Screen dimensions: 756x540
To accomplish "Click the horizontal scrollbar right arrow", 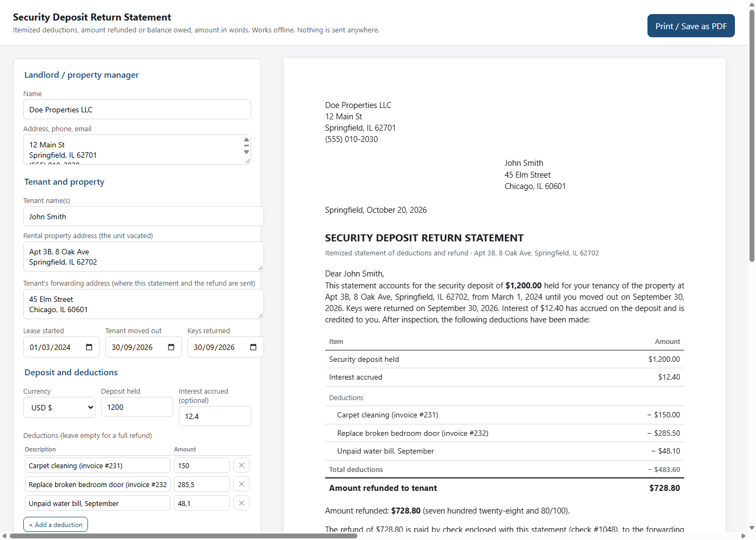I will [x=744, y=536].
